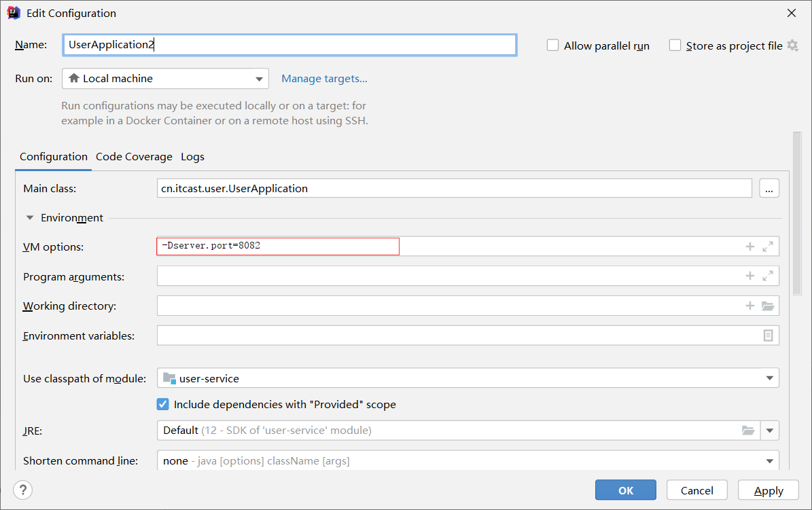Click the plus icon in Program arguments field
This screenshot has height=510, width=812.
[x=750, y=276]
